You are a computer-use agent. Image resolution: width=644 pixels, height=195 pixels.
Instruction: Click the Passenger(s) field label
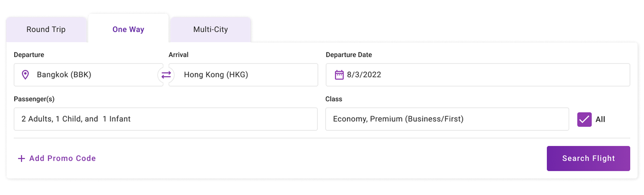(34, 99)
